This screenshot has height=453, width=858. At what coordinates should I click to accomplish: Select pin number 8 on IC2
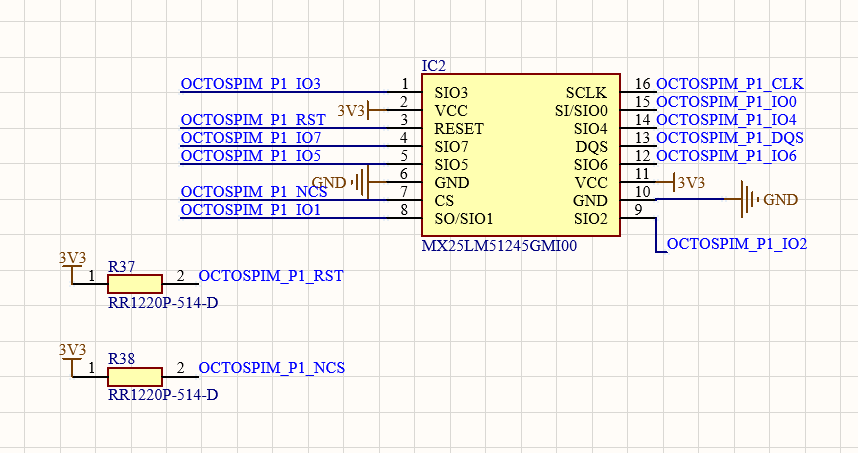point(404,210)
